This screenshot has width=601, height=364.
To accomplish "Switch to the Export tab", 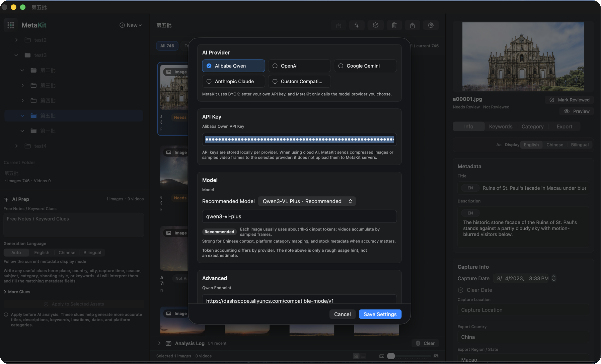I will coord(564,126).
